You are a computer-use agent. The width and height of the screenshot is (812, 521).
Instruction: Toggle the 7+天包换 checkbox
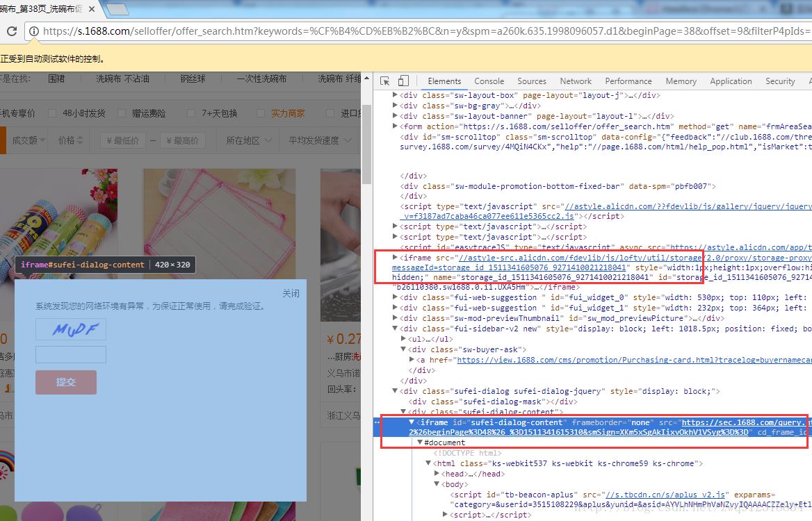191,113
